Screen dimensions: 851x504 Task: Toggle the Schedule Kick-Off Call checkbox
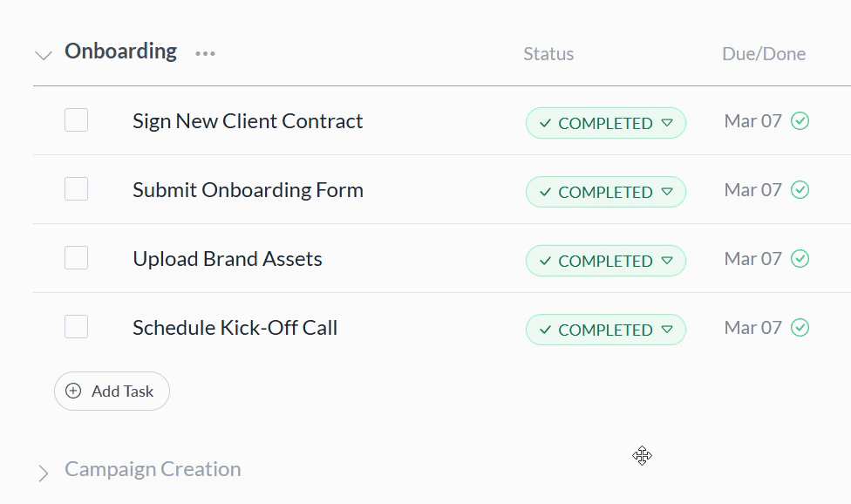77,327
